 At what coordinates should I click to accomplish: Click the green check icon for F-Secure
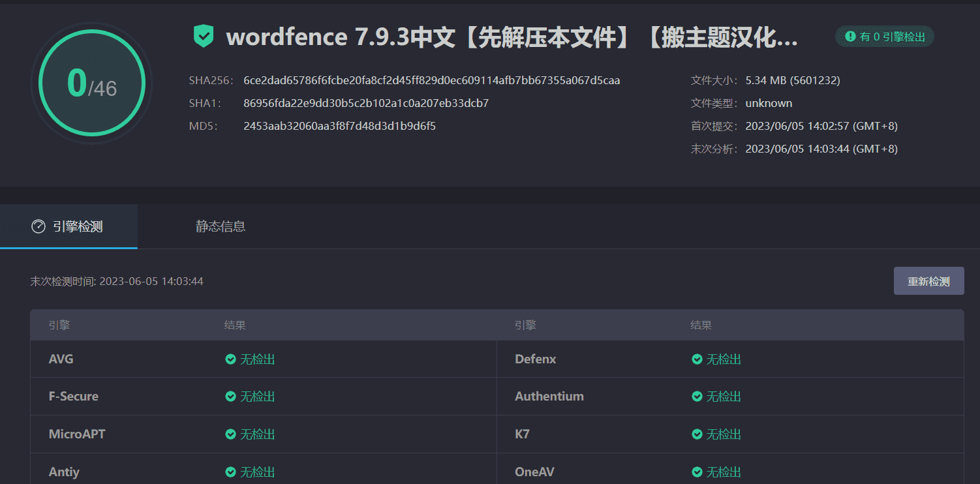point(230,397)
